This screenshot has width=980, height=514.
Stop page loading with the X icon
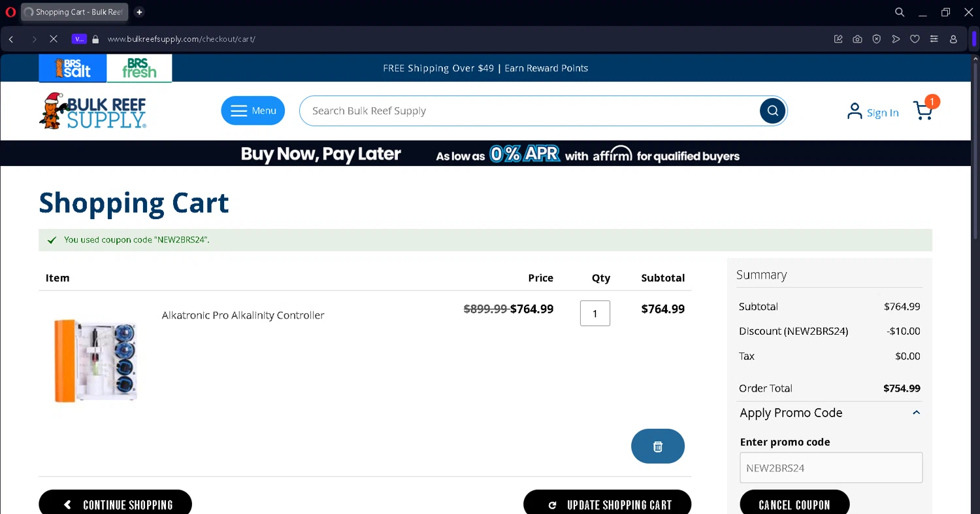[54, 39]
